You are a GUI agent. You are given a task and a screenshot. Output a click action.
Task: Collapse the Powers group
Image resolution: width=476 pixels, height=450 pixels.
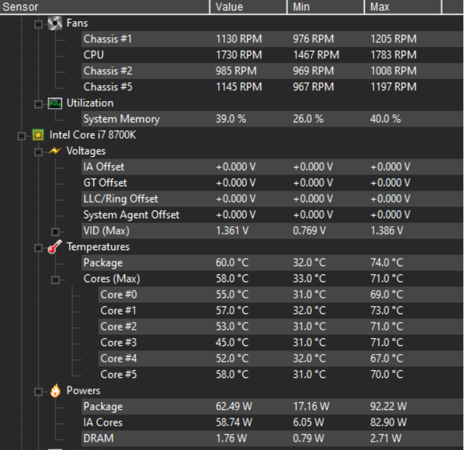[38, 392]
